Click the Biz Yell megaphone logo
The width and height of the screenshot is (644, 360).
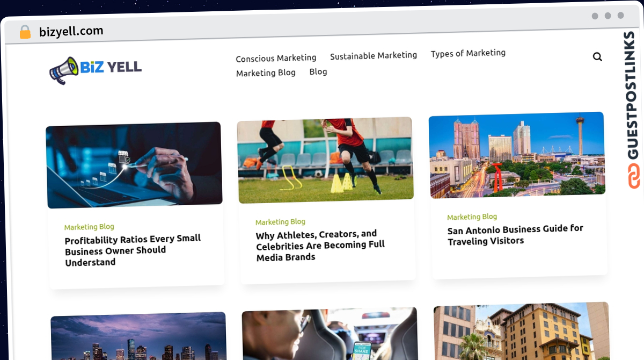pos(96,70)
